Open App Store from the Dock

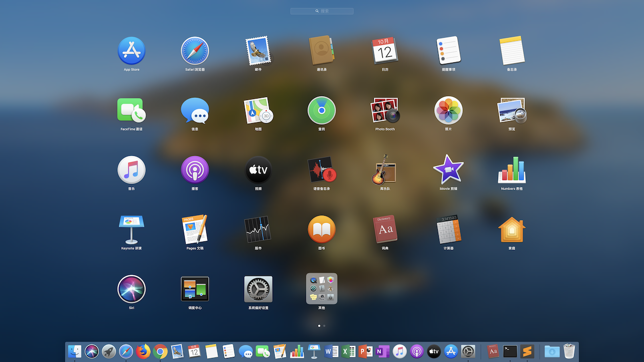tap(451, 351)
